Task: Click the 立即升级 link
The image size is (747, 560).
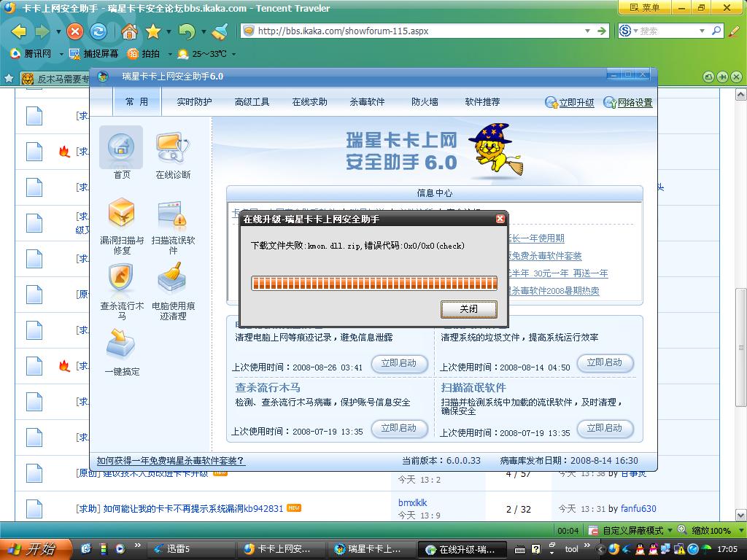Action: click(570, 102)
